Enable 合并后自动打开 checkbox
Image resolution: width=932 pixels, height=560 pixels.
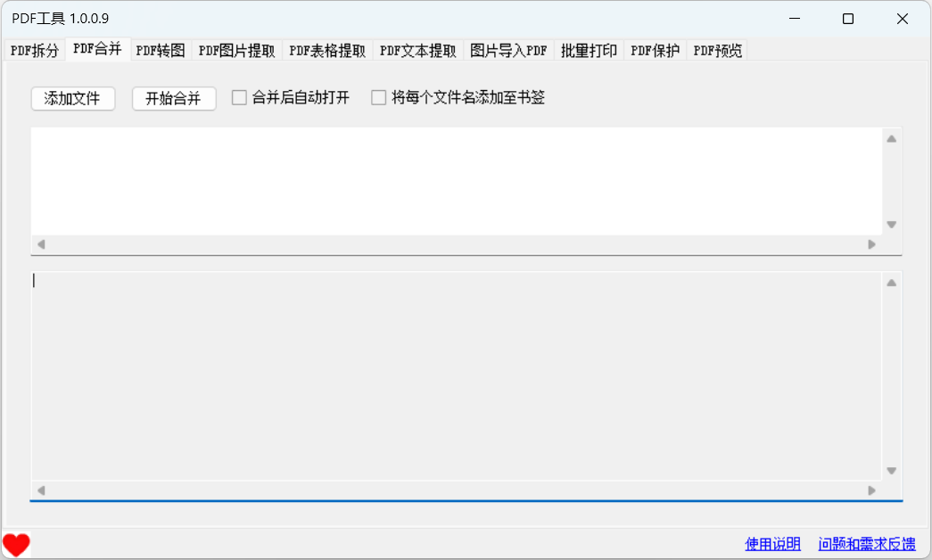point(239,97)
